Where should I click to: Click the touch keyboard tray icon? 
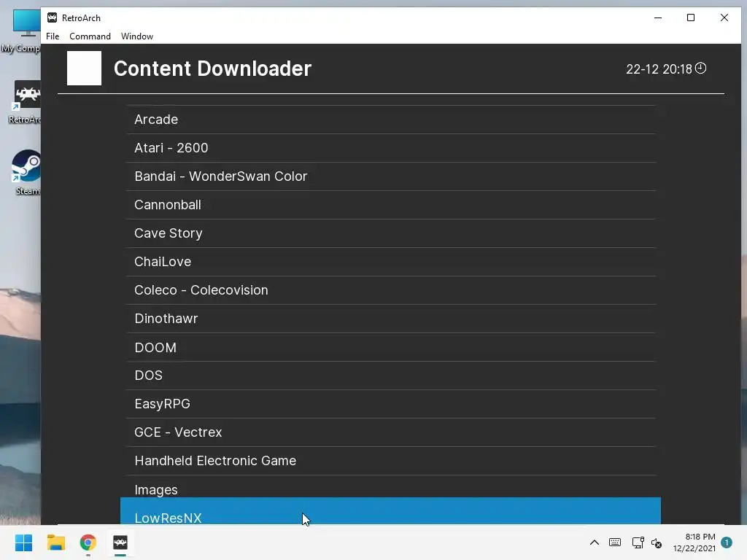pyautogui.click(x=615, y=542)
